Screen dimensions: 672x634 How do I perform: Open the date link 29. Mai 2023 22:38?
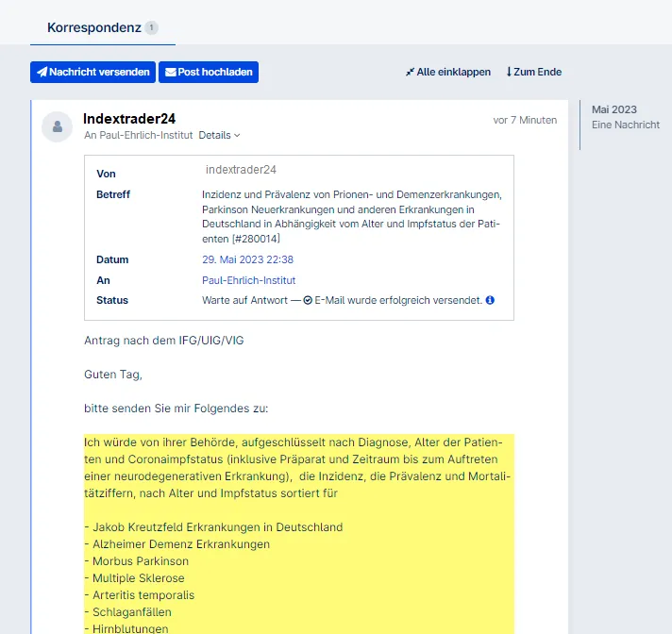click(247, 259)
